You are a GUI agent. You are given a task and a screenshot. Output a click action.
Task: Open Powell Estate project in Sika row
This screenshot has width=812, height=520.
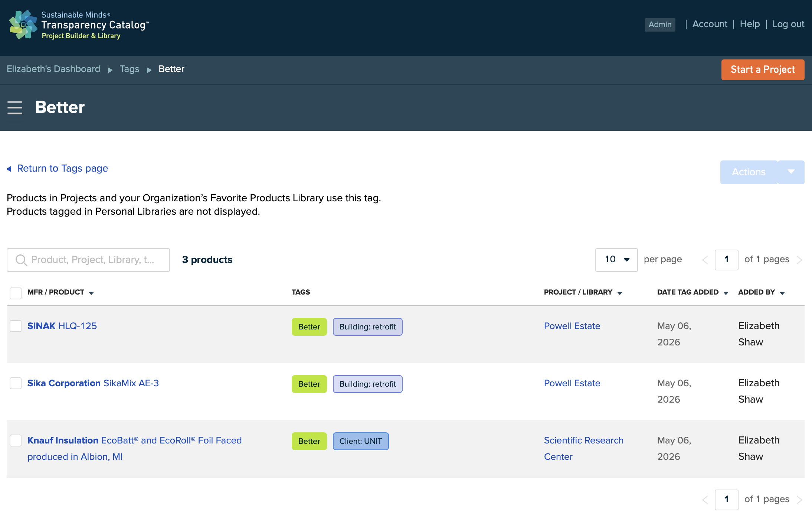[572, 383]
